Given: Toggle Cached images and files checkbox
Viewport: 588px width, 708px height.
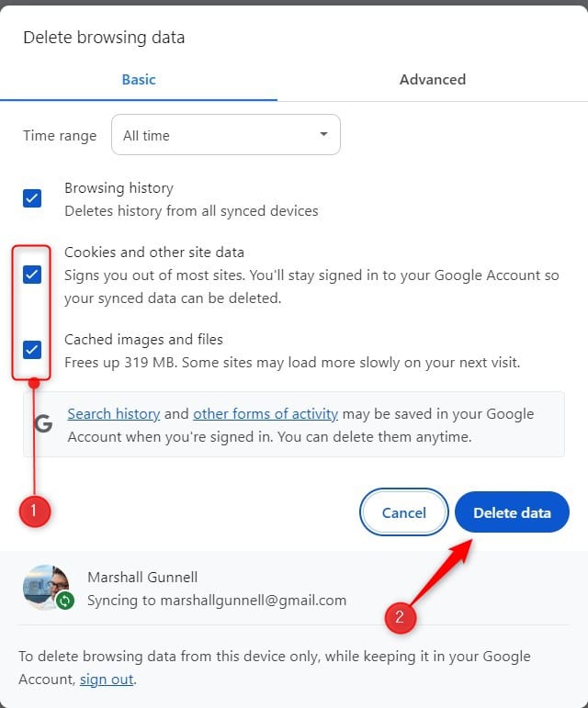Looking at the screenshot, I should pos(32,350).
